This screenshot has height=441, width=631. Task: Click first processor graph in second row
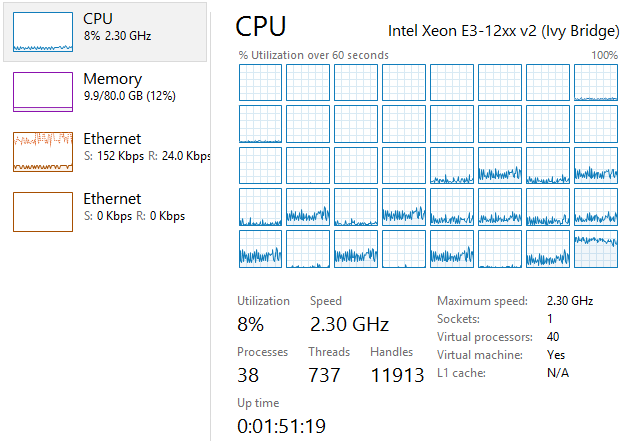pos(260,124)
